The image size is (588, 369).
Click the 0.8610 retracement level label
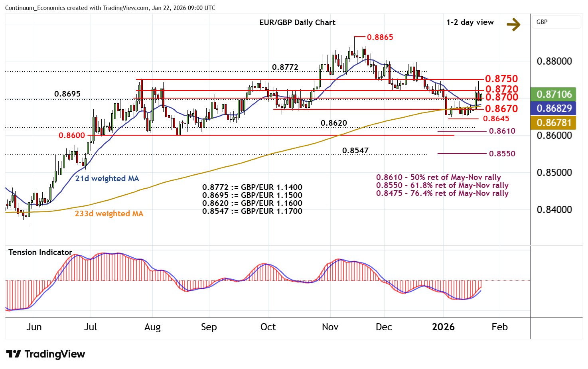(x=502, y=131)
